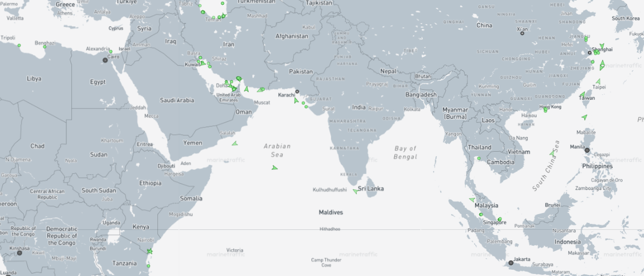This screenshot has width=644, height=276.
Task: Select the 'Vietnam' label
Action: pyautogui.click(x=519, y=152)
